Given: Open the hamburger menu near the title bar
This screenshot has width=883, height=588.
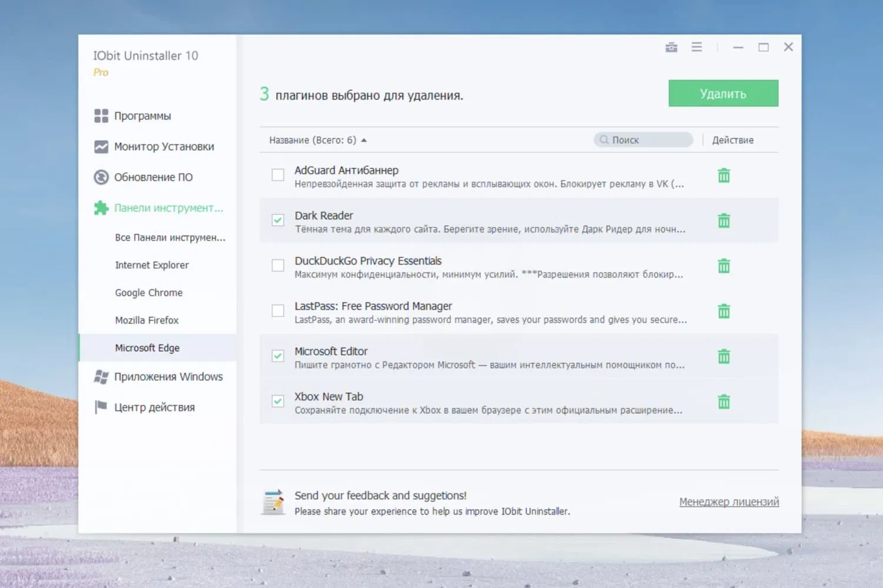Looking at the screenshot, I should click(697, 47).
